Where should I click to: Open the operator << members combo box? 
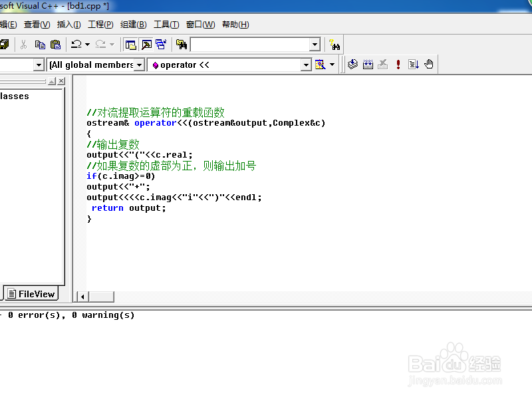coord(229,65)
